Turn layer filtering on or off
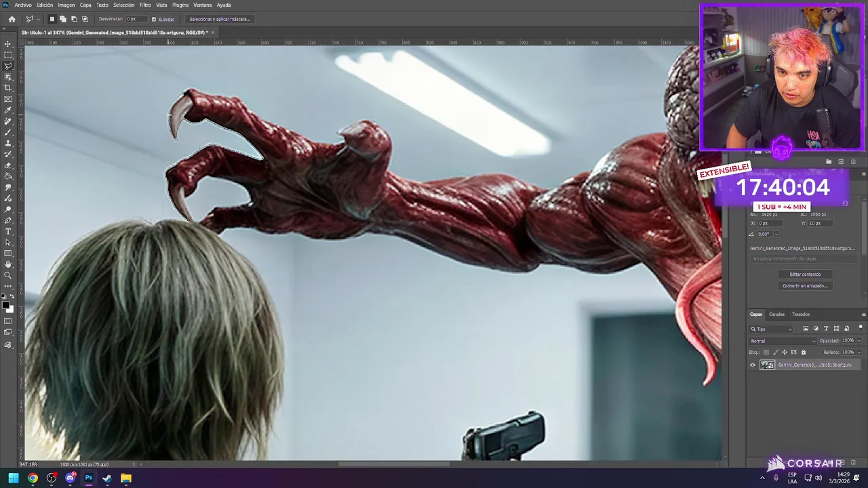The width and height of the screenshot is (868, 488). [x=861, y=328]
